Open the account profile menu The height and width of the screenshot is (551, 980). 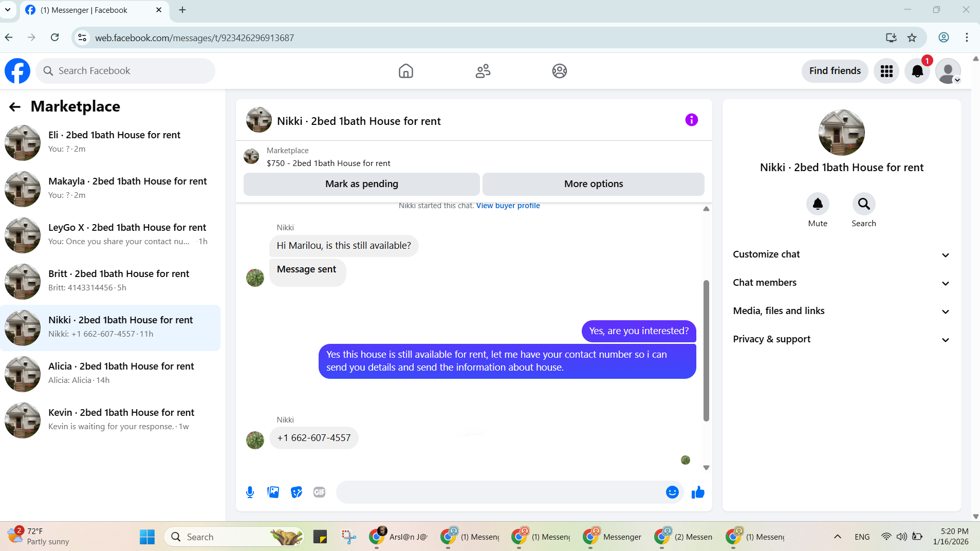(x=948, y=71)
